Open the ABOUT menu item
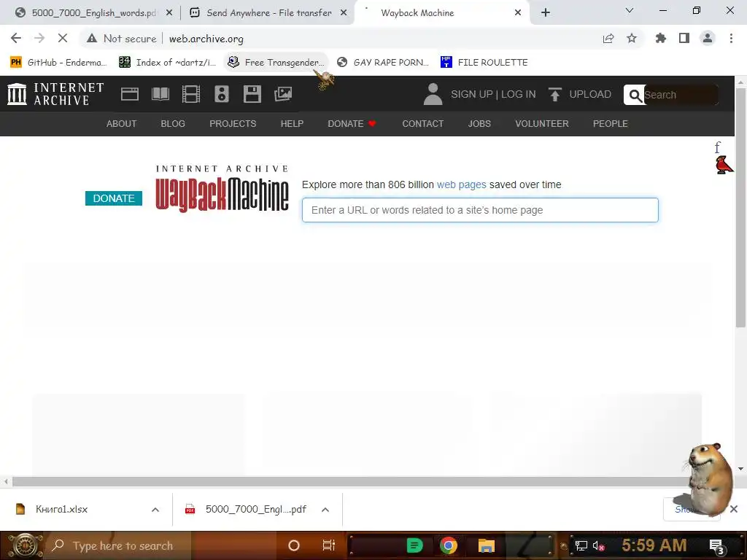This screenshot has height=560, width=747. [122, 124]
